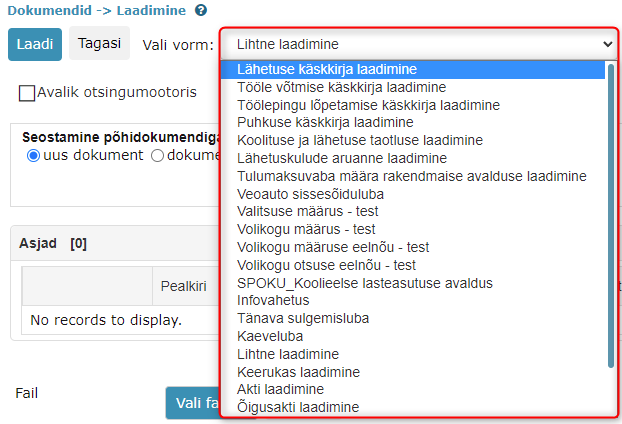Image resolution: width=622 pixels, height=424 pixels.
Task: Toggle the Avalik otsingumootoris checkbox
Action: (x=28, y=93)
